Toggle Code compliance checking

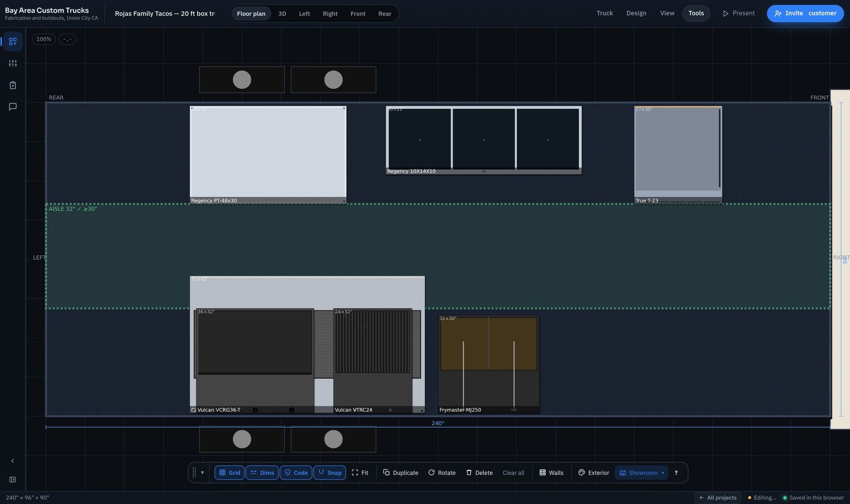[296, 473]
